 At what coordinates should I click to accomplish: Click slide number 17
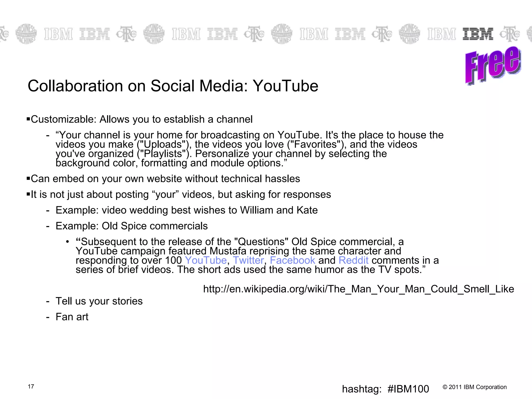(x=31, y=387)
